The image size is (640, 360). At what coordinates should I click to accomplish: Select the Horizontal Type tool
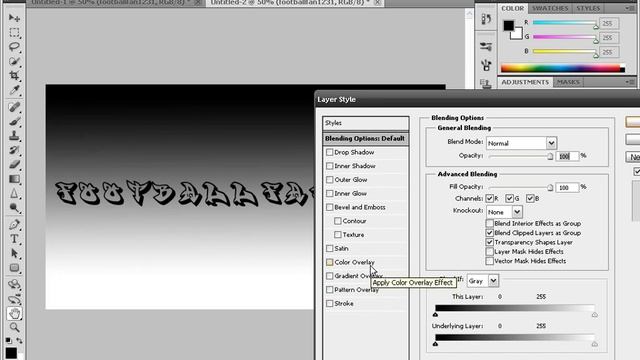14,239
